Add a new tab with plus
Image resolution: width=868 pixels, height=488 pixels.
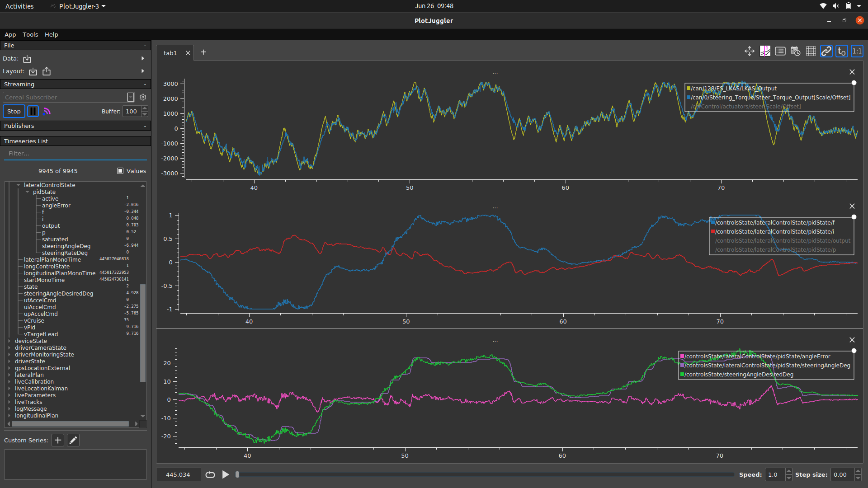pos(203,52)
